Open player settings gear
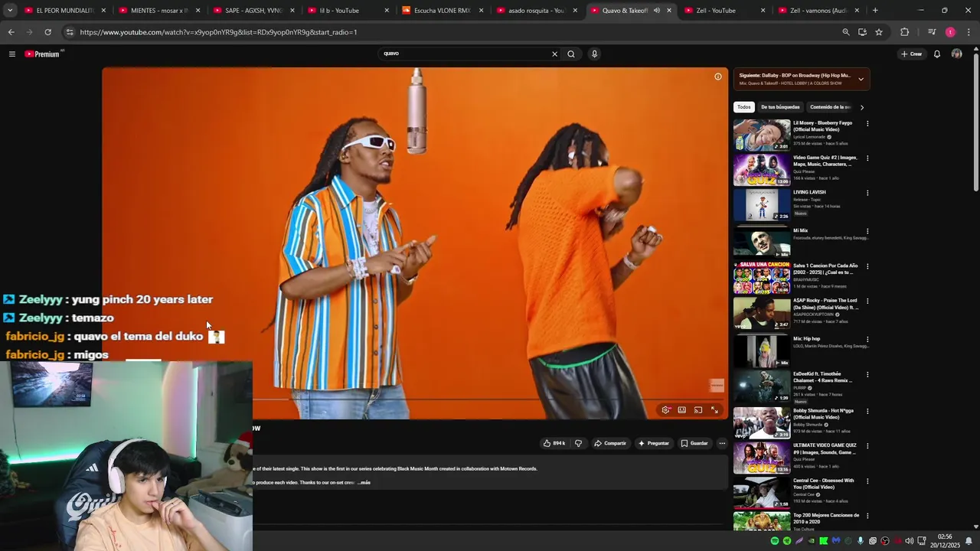Viewport: 980px width, 551px height. (666, 410)
